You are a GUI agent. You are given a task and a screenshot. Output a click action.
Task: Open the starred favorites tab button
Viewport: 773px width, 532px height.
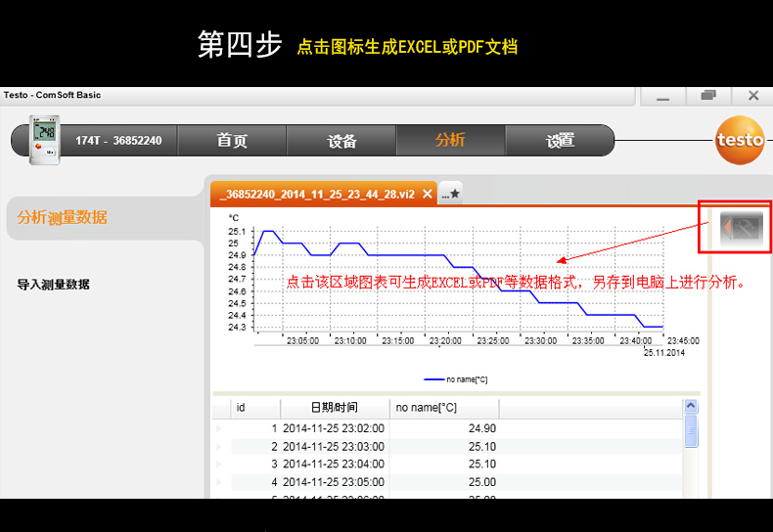(x=450, y=194)
